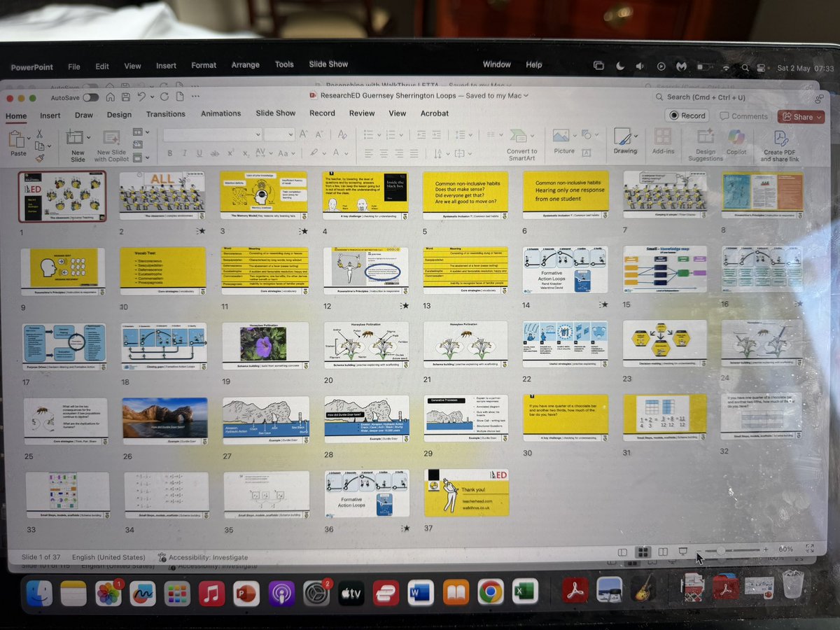
Task: Toggle Bold formatting
Action: tap(169, 153)
